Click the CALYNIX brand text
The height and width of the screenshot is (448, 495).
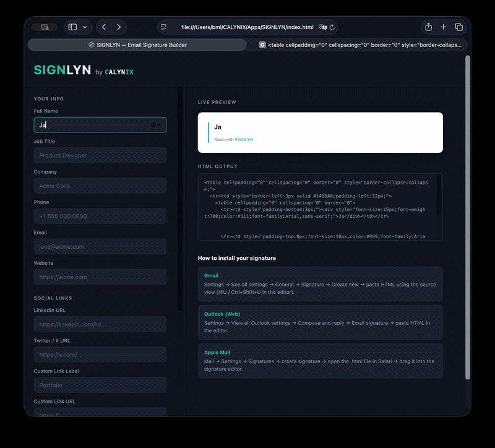(119, 72)
